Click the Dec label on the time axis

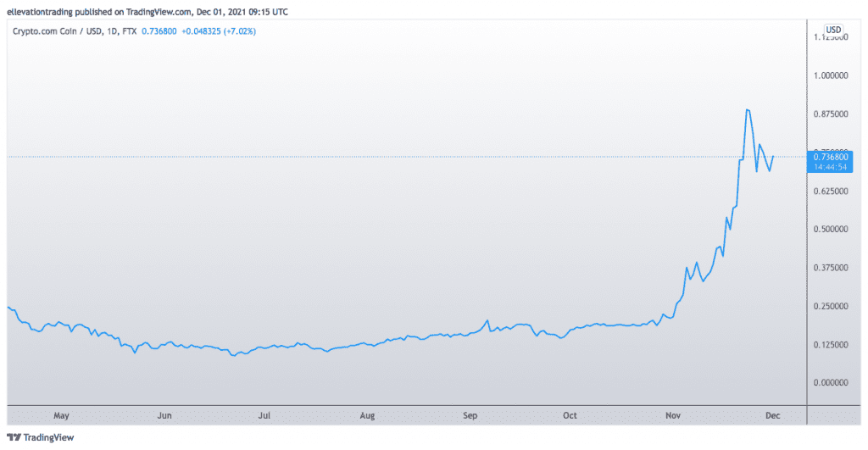pos(773,416)
